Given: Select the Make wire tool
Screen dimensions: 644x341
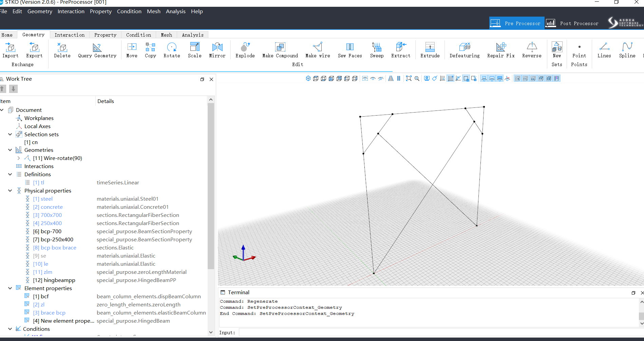Looking at the screenshot, I should [x=318, y=50].
